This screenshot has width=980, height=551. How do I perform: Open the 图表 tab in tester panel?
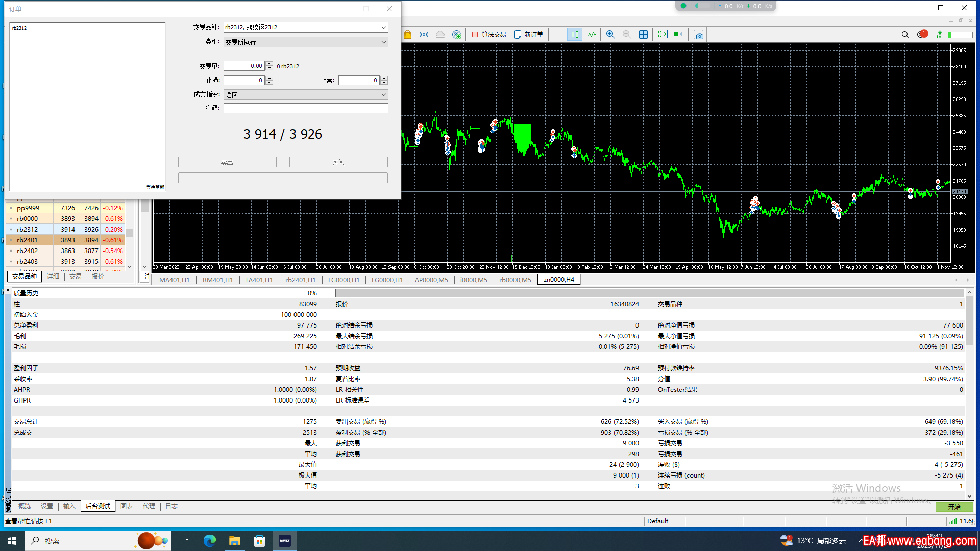(127, 506)
